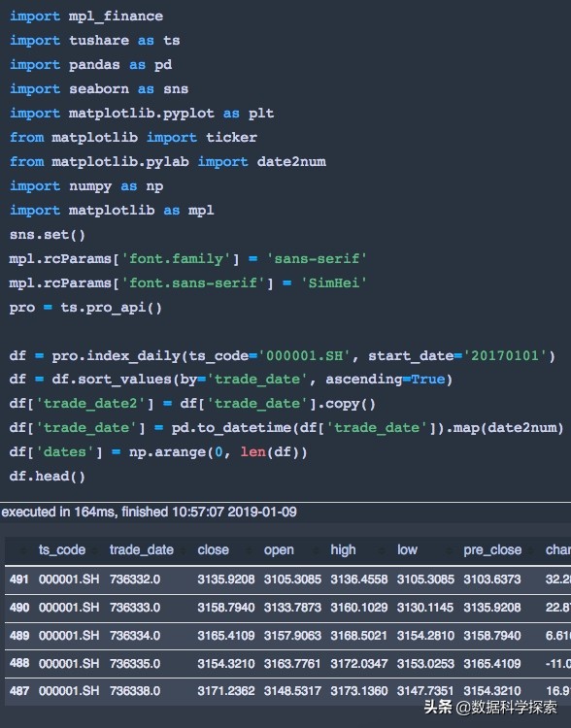The image size is (571, 728).
Task: Select row index 490 in the table
Action: point(19,608)
